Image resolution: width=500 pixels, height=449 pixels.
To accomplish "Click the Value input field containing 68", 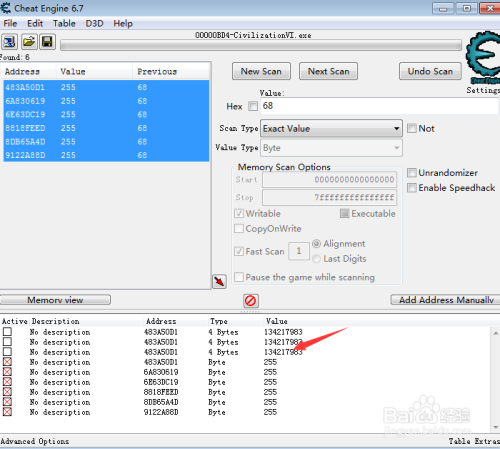I will tap(379, 106).
